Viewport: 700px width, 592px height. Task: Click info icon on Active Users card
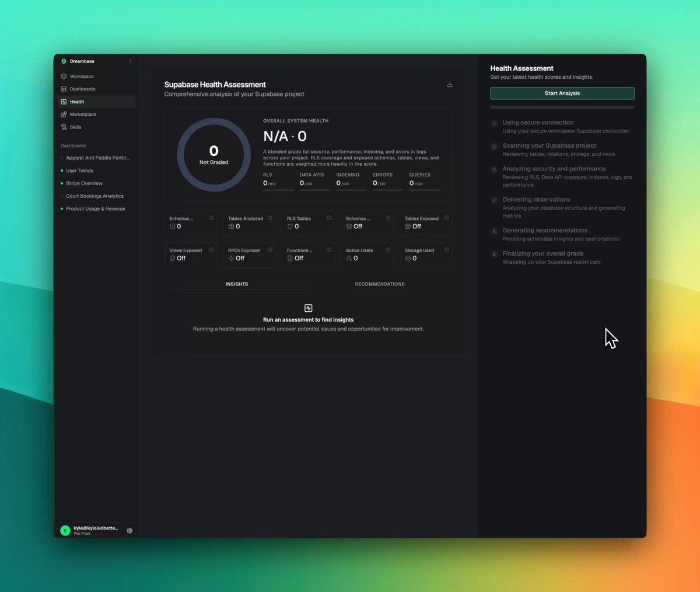point(388,250)
